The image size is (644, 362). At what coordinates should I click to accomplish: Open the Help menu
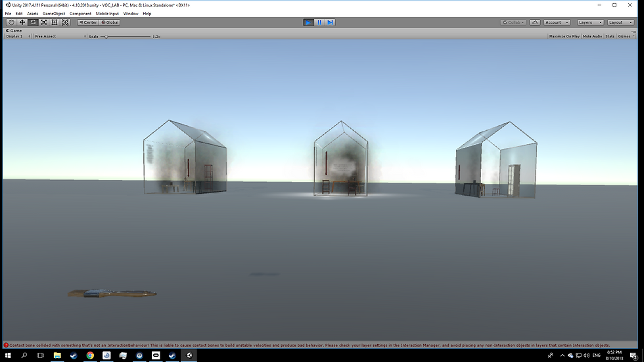[147, 14]
